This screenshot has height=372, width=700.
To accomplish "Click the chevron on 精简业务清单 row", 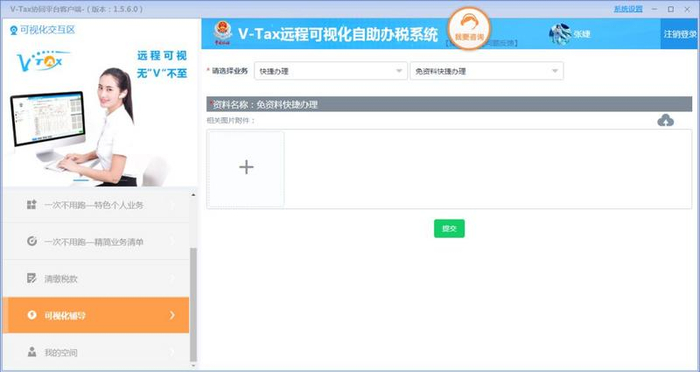I will tap(172, 242).
